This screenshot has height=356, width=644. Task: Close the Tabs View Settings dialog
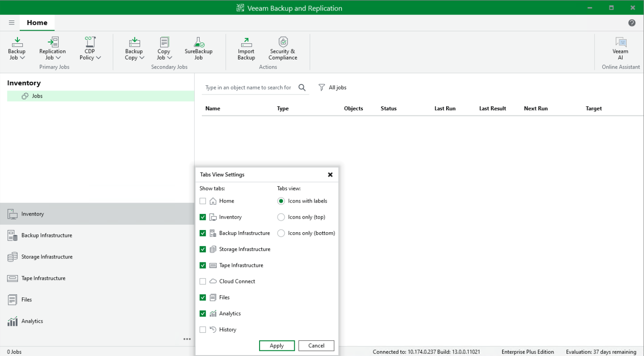[x=330, y=175]
